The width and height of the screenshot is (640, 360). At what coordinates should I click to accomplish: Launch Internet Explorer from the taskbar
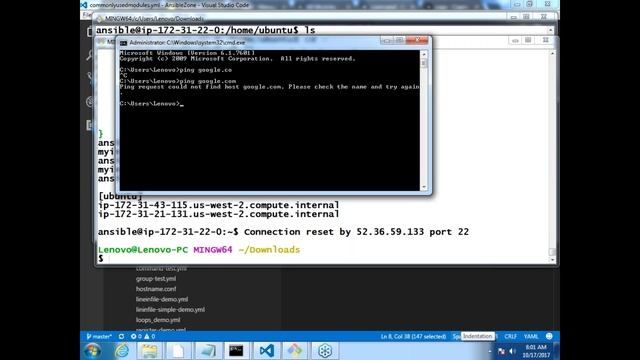[122, 351]
